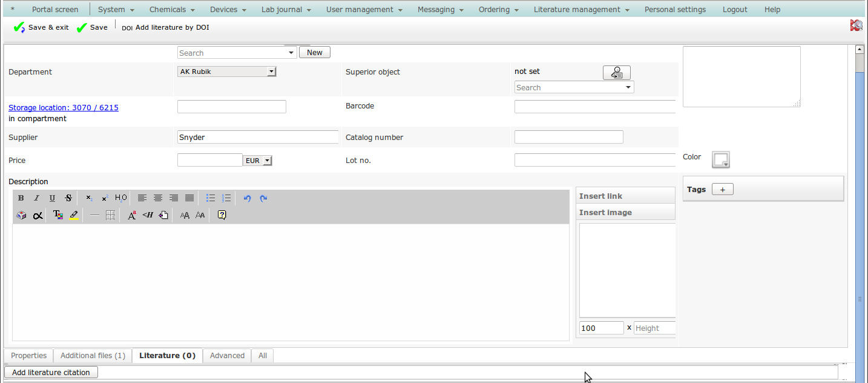Insert a numbered list in description
This screenshot has height=383, width=868.
226,198
